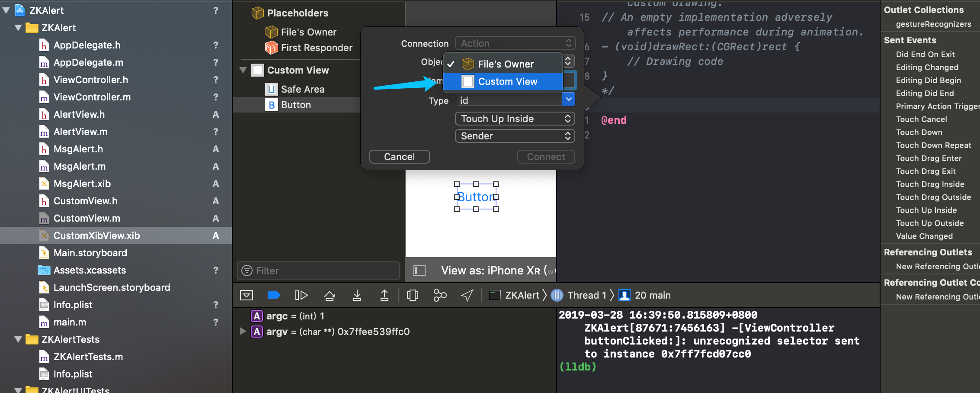This screenshot has height=393, width=980.
Task: Hide the debug area using the toggle
Action: pos(247,295)
